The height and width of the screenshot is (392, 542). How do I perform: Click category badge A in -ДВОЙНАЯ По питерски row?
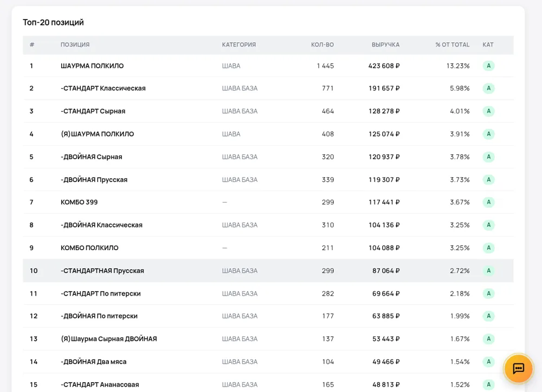[x=488, y=316]
